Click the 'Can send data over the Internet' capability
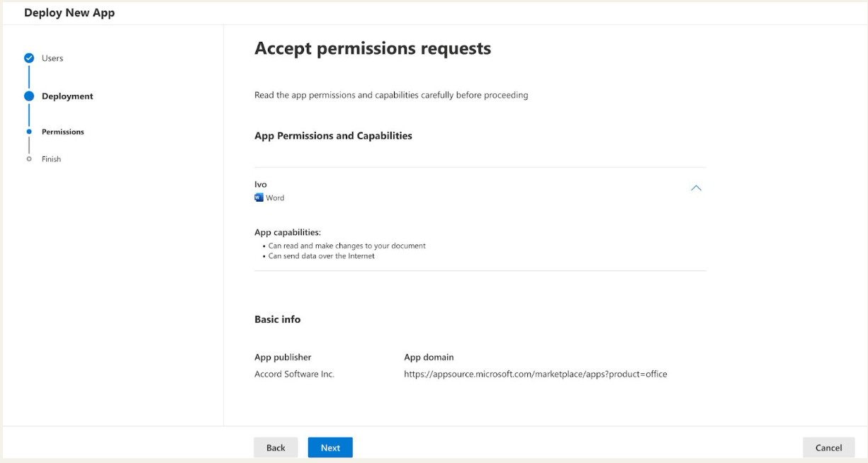Screen dimensions: 868x463 (320, 256)
